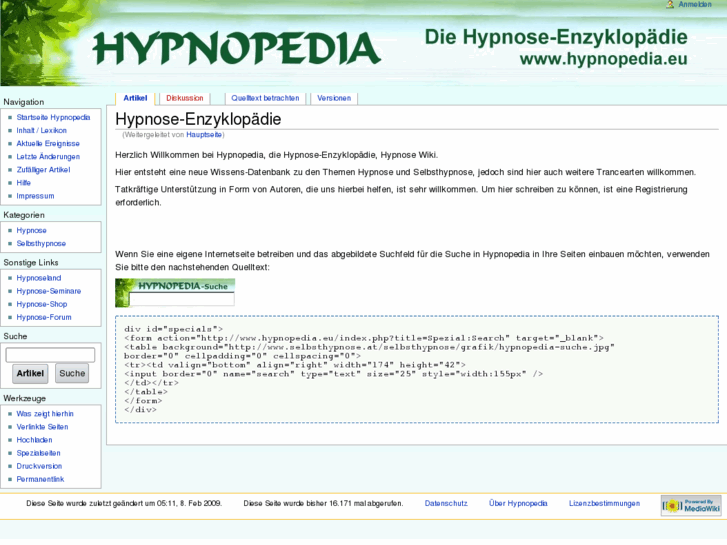Open the Hilfe page
This screenshot has width=727, height=545.
tap(24, 183)
